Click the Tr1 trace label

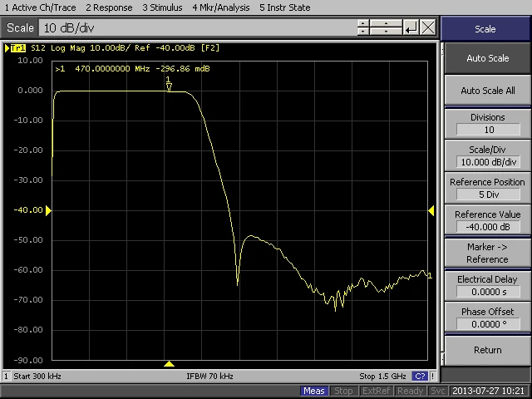(x=18, y=48)
